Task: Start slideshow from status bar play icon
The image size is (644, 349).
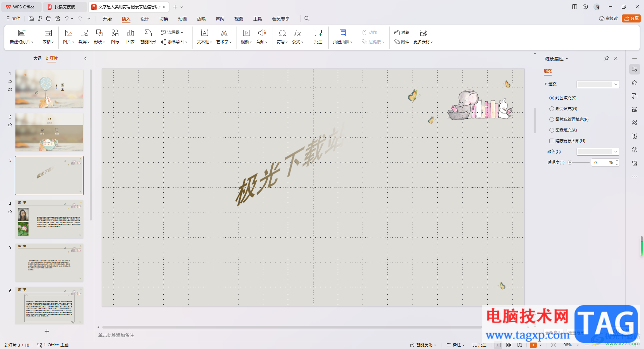Action: click(533, 345)
